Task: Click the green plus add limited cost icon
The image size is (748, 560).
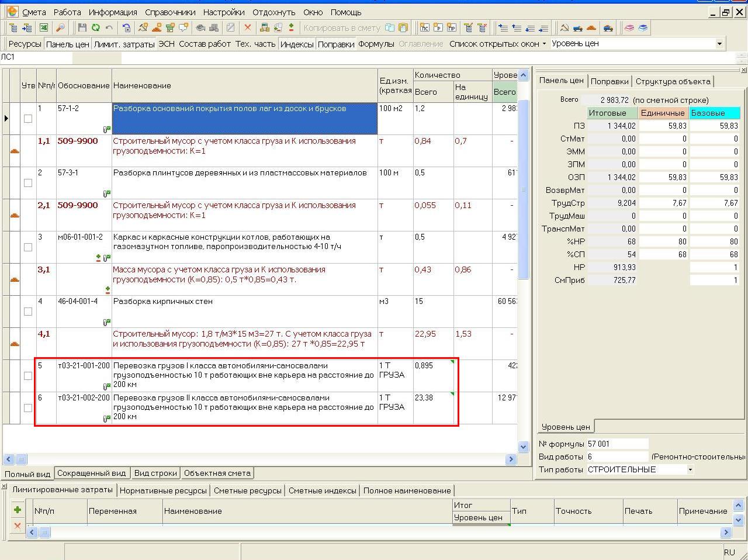Action: pos(18,510)
